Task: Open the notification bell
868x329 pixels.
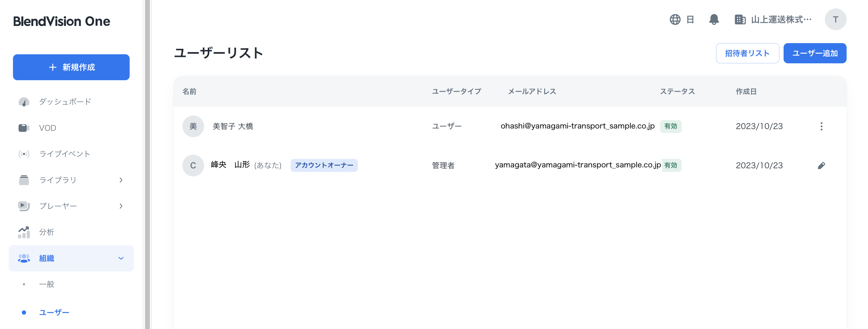Action: (714, 19)
